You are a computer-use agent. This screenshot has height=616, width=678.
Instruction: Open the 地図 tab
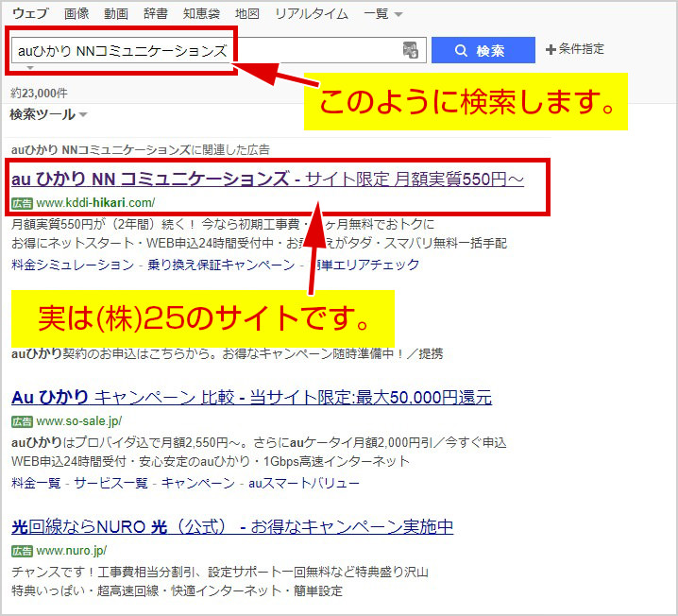tap(246, 13)
